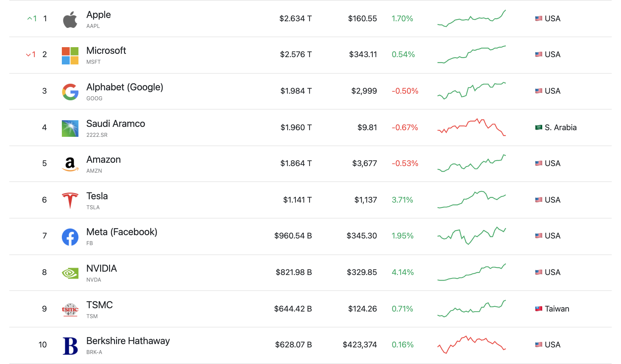Image resolution: width=621 pixels, height=364 pixels.
Task: Click the 2222.SR ticker symbol
Action: pyautogui.click(x=97, y=135)
